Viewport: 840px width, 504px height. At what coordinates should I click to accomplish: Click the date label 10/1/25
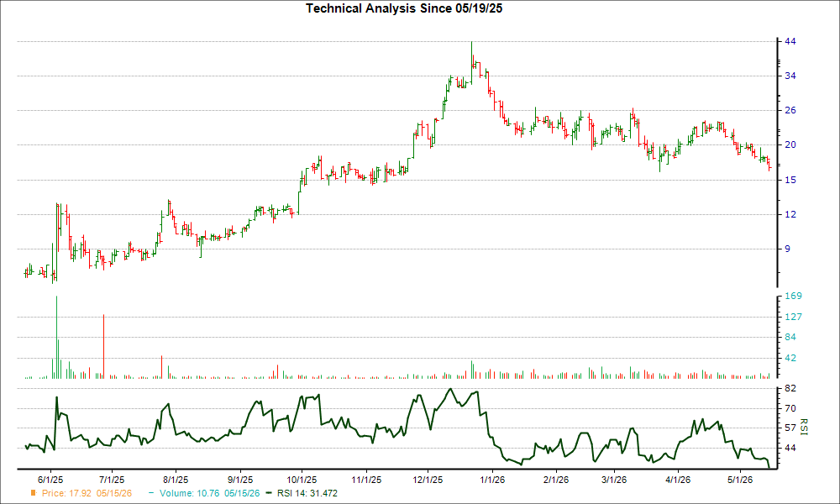pyautogui.click(x=301, y=480)
